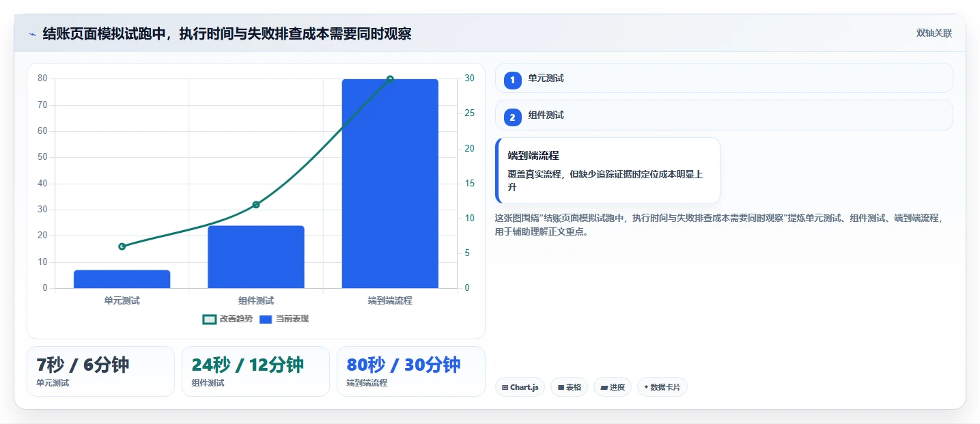Click the 双轴关联 label in the header
This screenshot has height=424, width=980.
coord(934,33)
